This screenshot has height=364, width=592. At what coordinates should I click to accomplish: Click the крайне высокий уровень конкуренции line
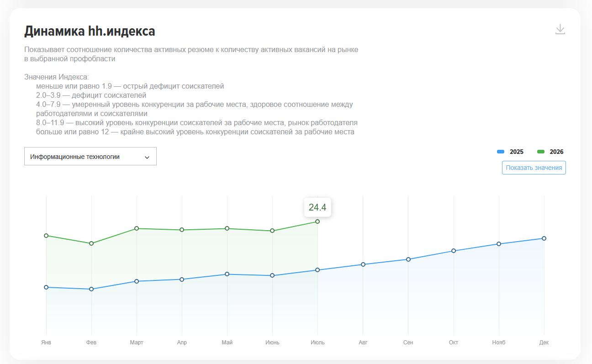[x=196, y=132]
